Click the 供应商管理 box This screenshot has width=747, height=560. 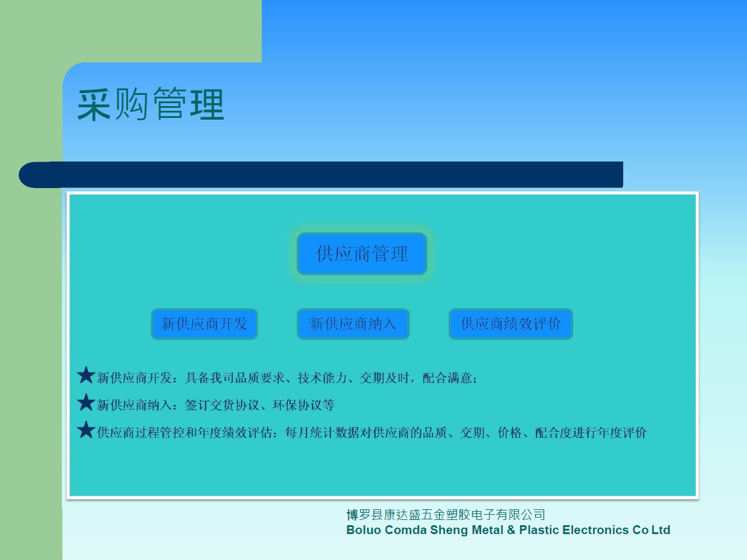pyautogui.click(x=362, y=253)
